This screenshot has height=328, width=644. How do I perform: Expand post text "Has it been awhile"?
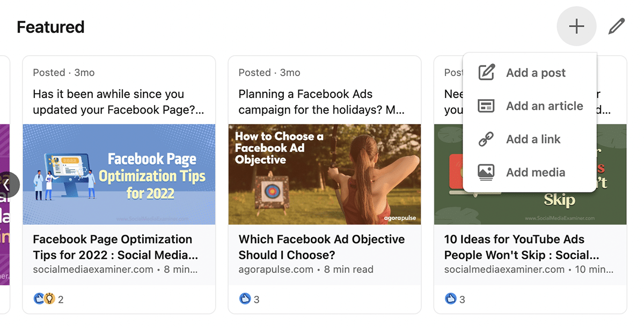[x=118, y=102]
